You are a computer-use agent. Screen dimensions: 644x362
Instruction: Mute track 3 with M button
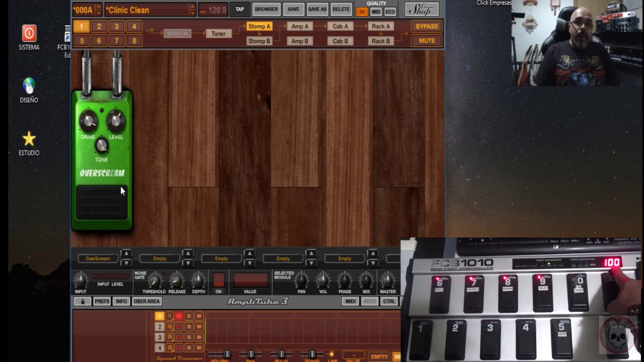click(x=199, y=337)
